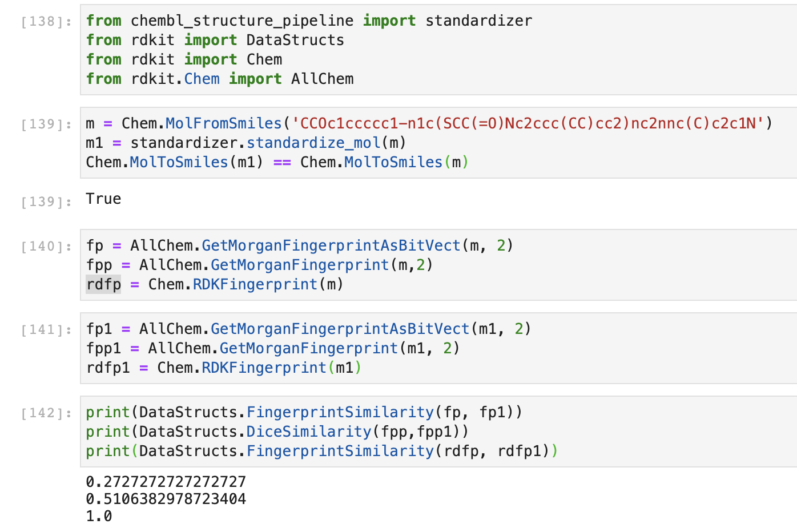Click the MolToSmiles comparison line
The width and height of the screenshot is (797, 532).
coord(274,162)
